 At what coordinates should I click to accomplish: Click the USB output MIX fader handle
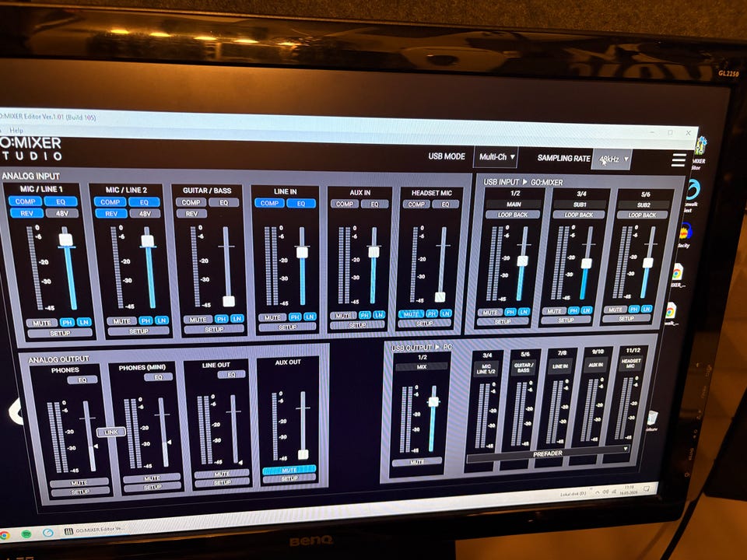click(433, 401)
